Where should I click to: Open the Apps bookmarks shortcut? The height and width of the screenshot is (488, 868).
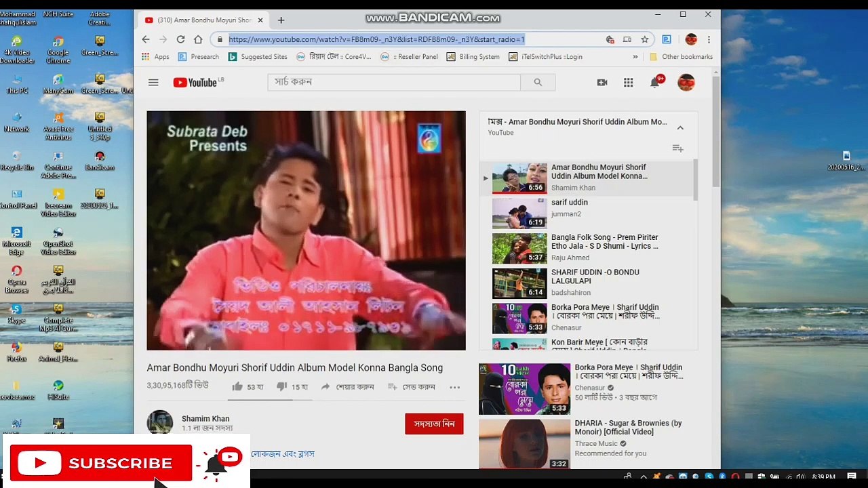coord(155,57)
